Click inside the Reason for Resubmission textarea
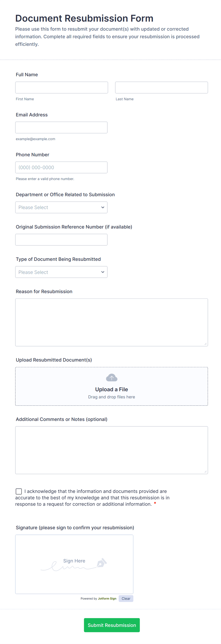The height and width of the screenshot is (644, 221). pyautogui.click(x=111, y=322)
